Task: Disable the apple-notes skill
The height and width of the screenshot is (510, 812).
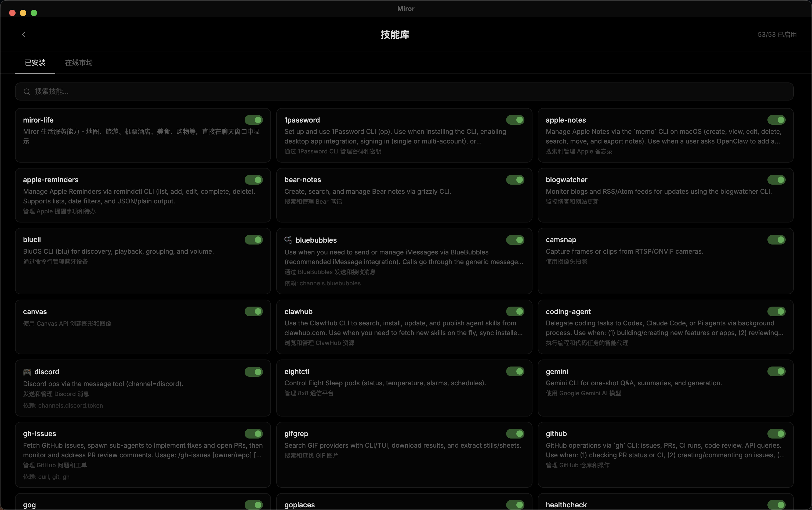Action: (x=777, y=120)
